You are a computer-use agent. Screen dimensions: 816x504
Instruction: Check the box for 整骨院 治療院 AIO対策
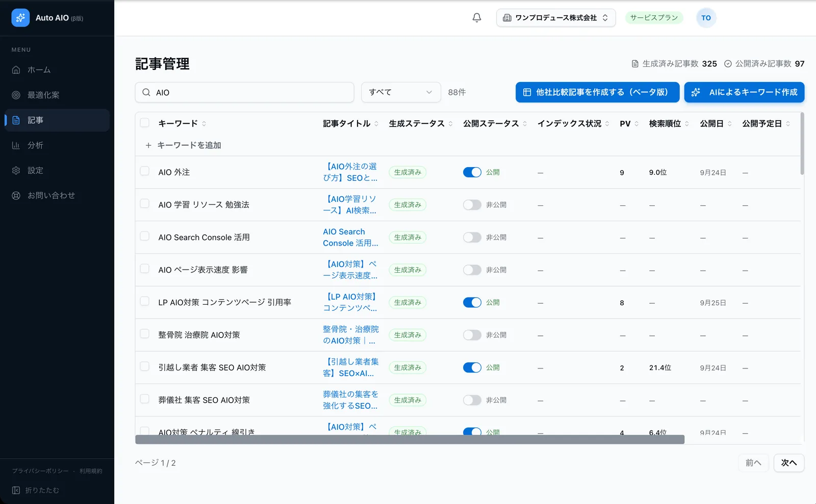(x=145, y=334)
